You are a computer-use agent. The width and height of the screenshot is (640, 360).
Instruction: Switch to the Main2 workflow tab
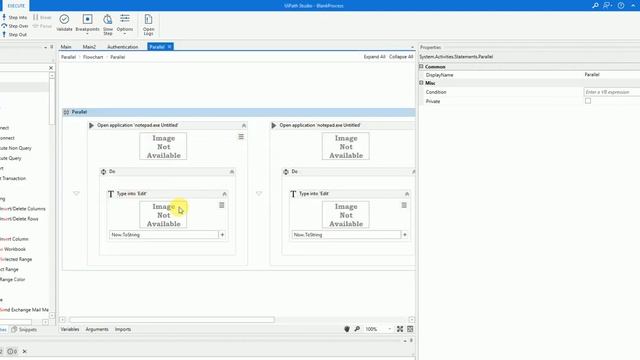click(89, 47)
